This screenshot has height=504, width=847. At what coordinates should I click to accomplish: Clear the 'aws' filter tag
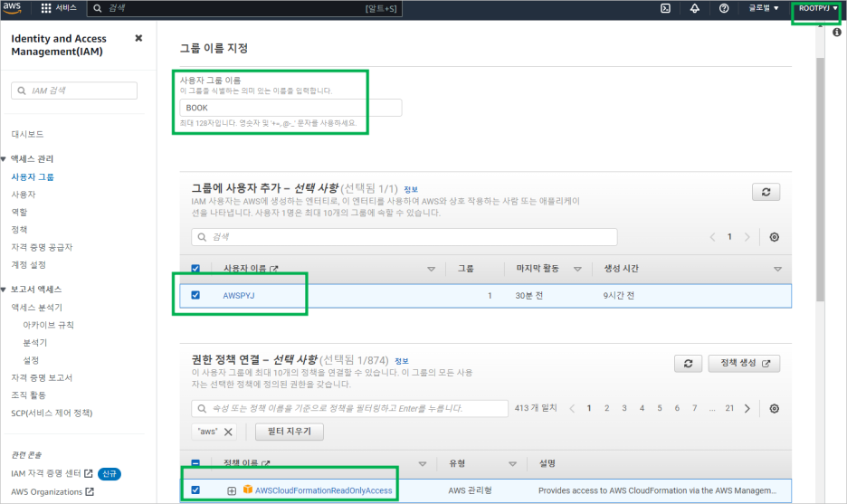pos(228,432)
